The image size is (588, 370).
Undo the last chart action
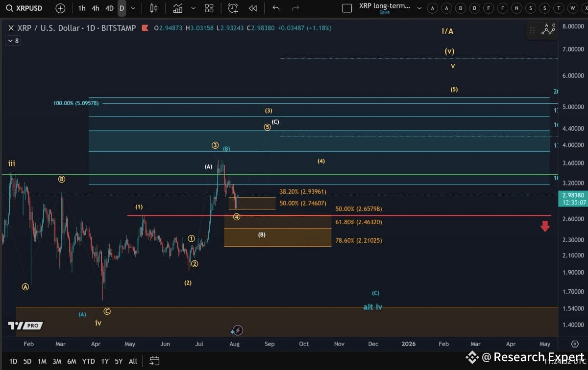click(276, 8)
